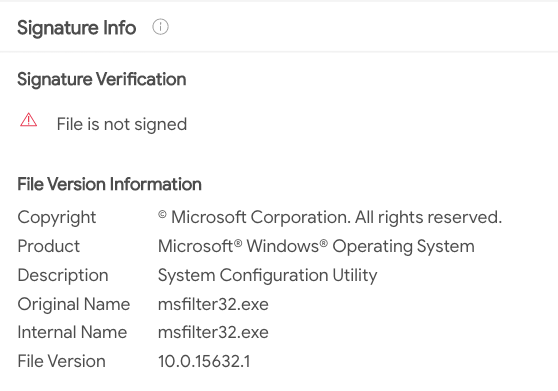558x391 pixels.
Task: Click the 'Internal Name' field label
Action: 72,332
